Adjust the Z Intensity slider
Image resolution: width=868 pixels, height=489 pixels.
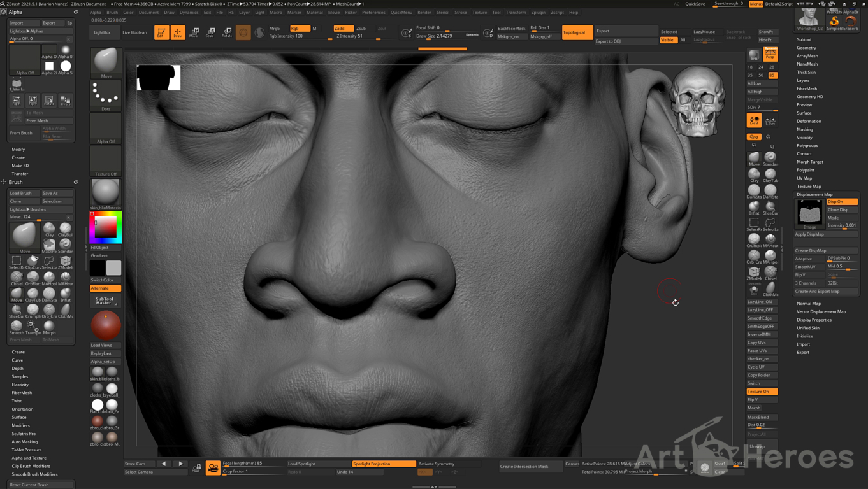[x=366, y=36]
